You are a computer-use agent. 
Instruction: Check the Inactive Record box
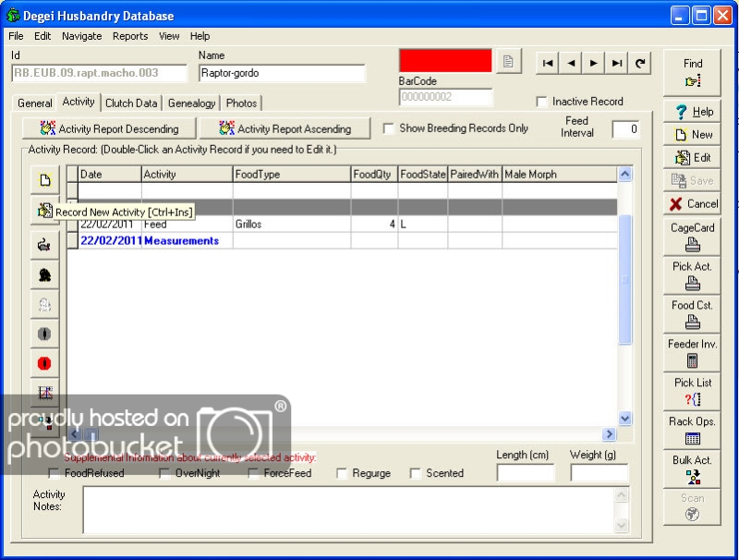(x=542, y=102)
